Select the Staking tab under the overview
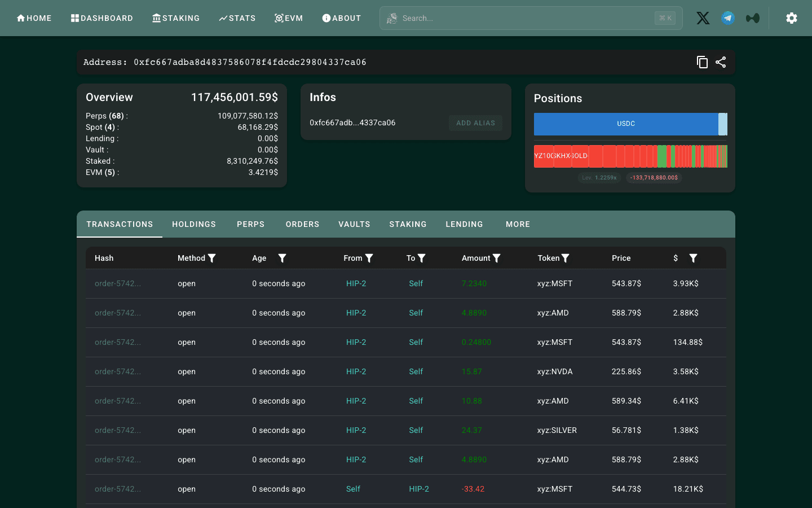Viewport: 812px width, 508px height. (x=408, y=224)
